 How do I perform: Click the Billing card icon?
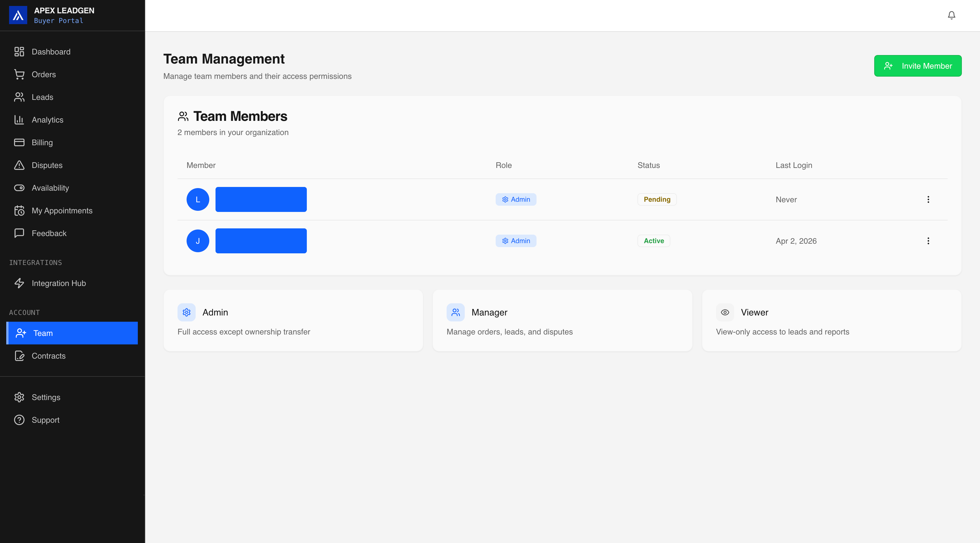[x=19, y=142]
